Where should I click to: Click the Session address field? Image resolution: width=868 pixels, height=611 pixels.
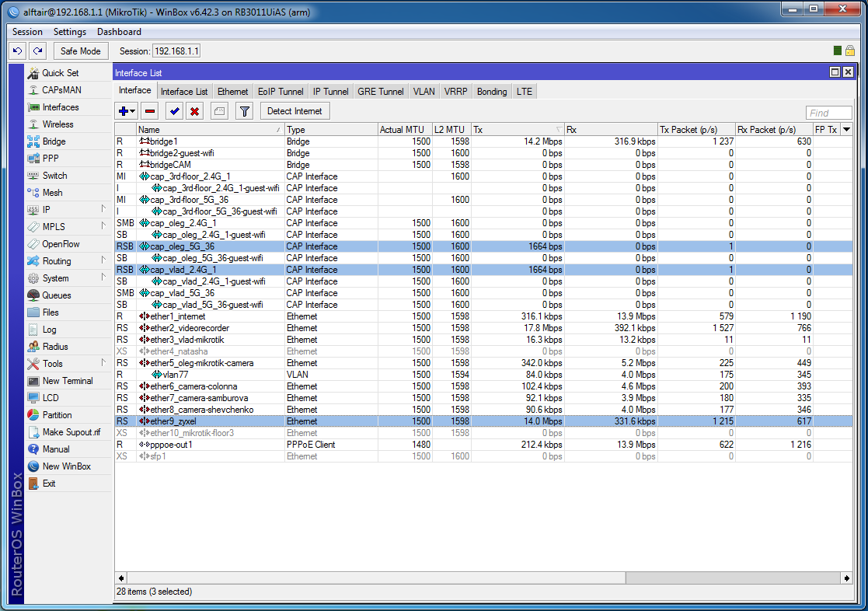(x=176, y=51)
